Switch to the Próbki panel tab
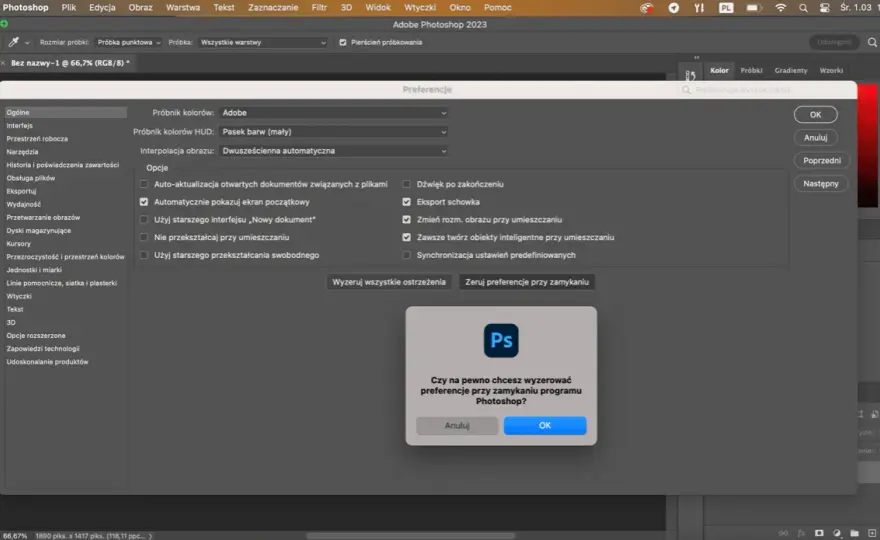Image resolution: width=880 pixels, height=540 pixels. 751,71
